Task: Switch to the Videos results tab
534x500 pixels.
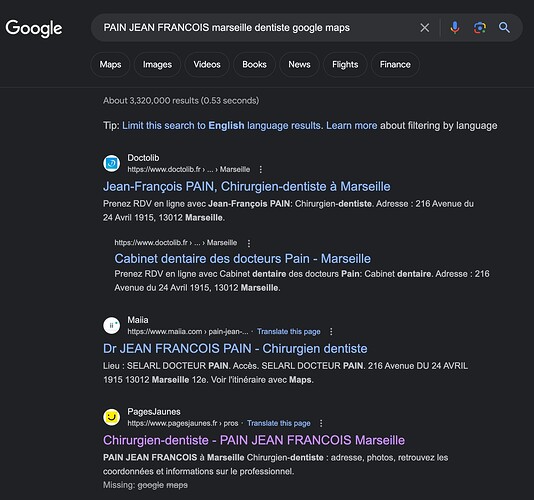Action: [x=207, y=64]
